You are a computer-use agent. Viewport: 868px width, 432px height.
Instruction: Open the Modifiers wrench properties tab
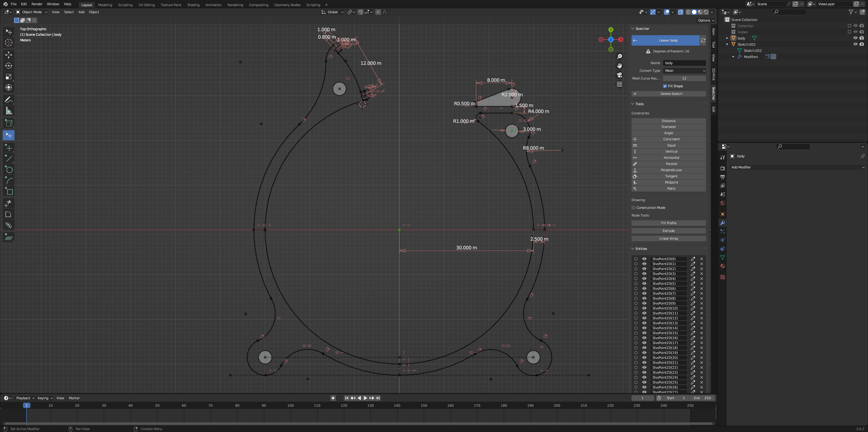coord(722,223)
